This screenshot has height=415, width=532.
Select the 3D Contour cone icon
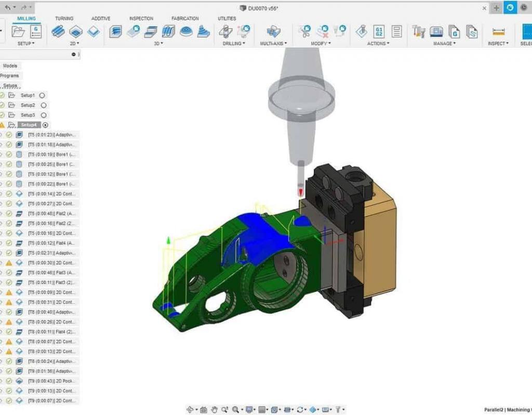click(203, 32)
